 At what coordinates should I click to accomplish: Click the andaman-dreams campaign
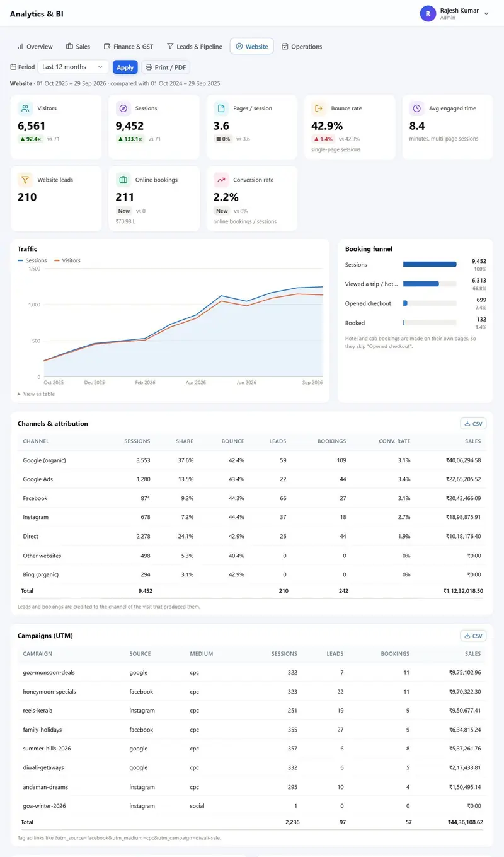pos(45,787)
